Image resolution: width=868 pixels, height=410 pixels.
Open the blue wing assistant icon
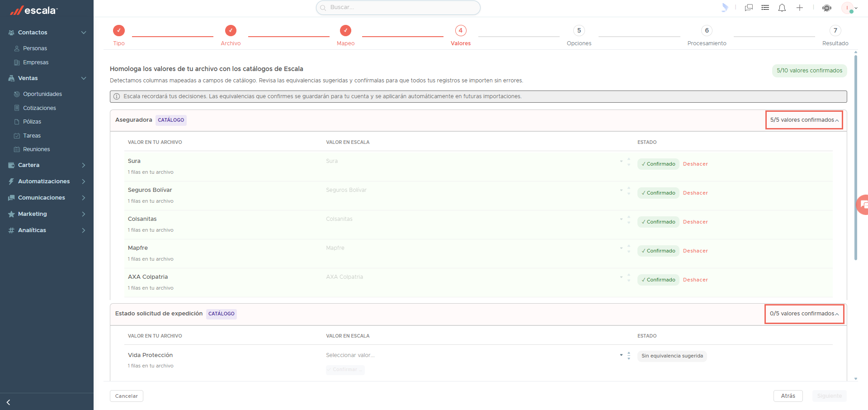(x=725, y=8)
